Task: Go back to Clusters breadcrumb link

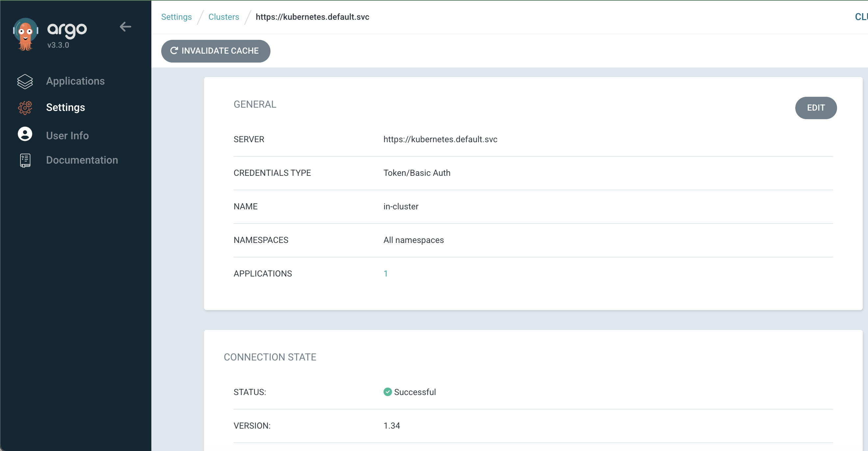Action: 223,17
